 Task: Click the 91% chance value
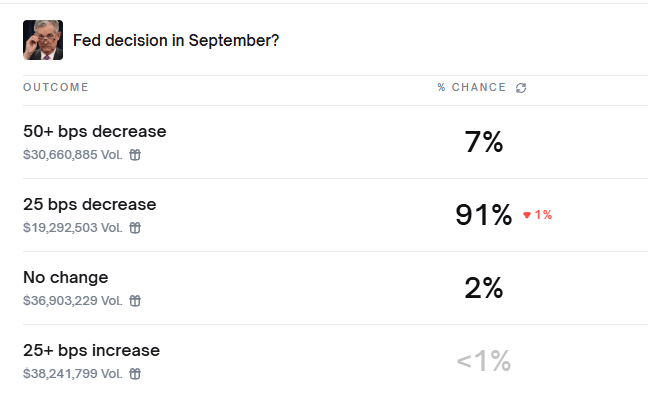point(484,215)
